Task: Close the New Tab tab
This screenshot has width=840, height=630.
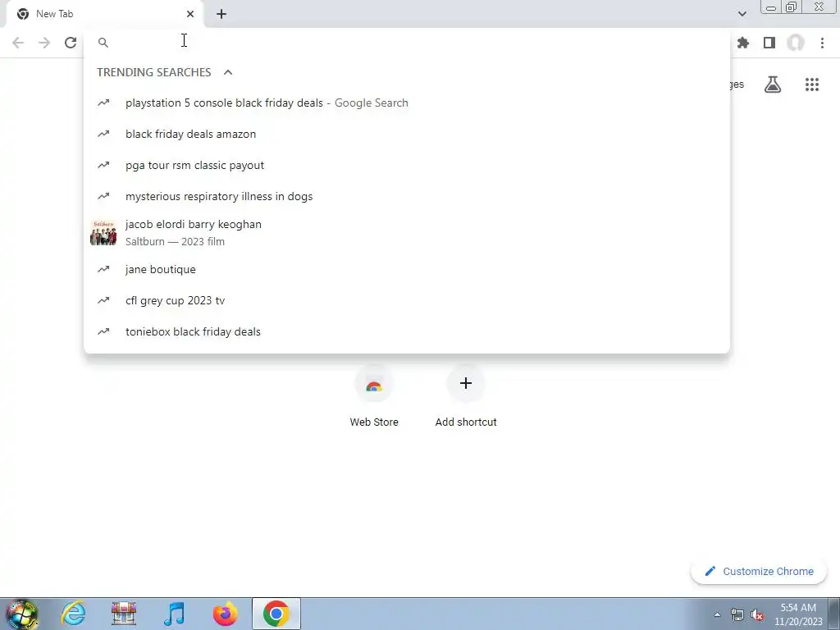Action: tap(190, 14)
